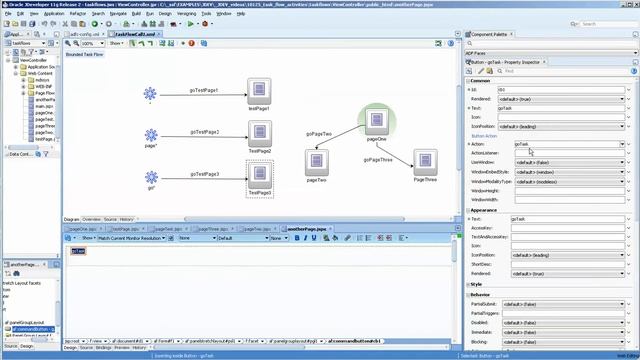The width and height of the screenshot is (640, 360).
Task: Click the Cut scissors icon in main toolbar
Action: pyautogui.click(x=65, y=24)
